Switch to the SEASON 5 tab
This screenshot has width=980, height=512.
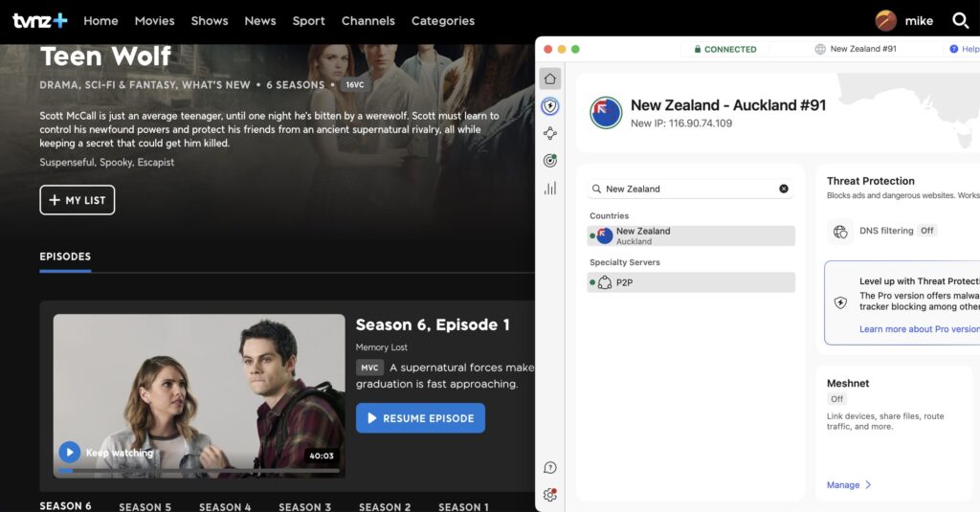(x=145, y=506)
